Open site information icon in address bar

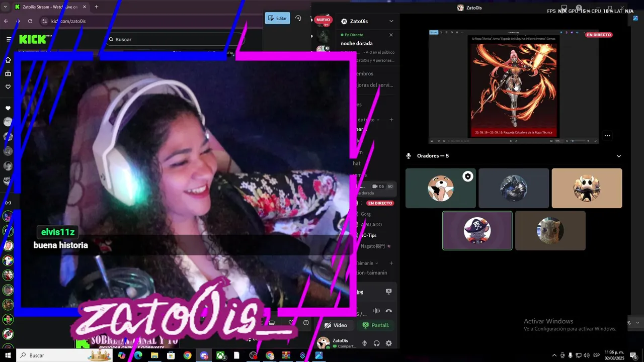(x=44, y=21)
